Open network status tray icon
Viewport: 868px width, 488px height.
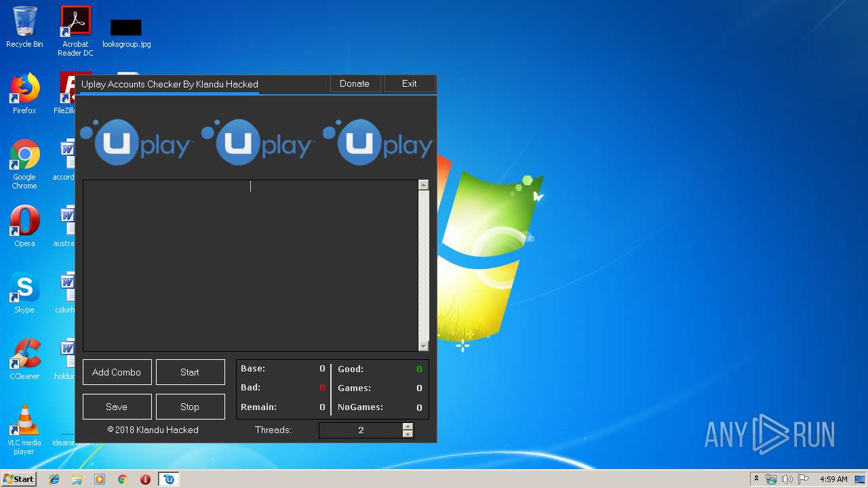[x=771, y=479]
